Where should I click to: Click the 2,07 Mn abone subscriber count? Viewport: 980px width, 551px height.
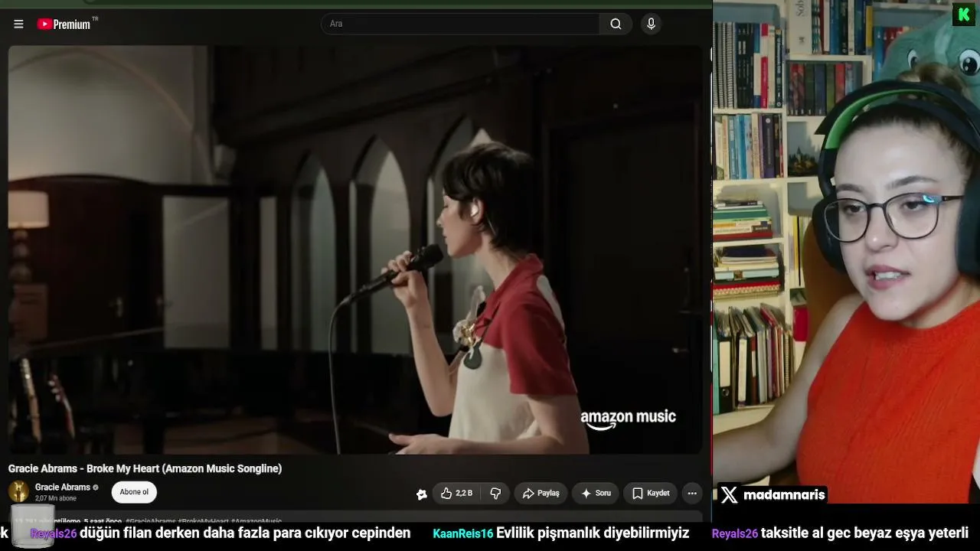56,499
